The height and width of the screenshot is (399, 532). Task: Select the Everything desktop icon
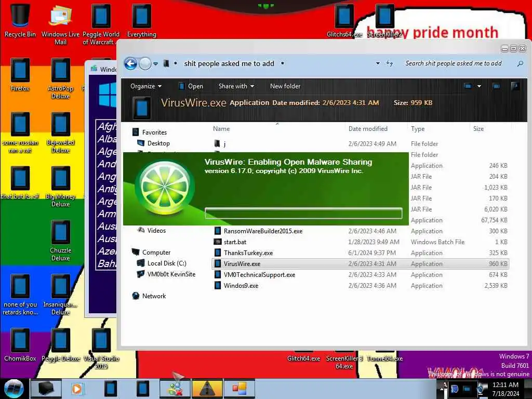click(x=141, y=20)
